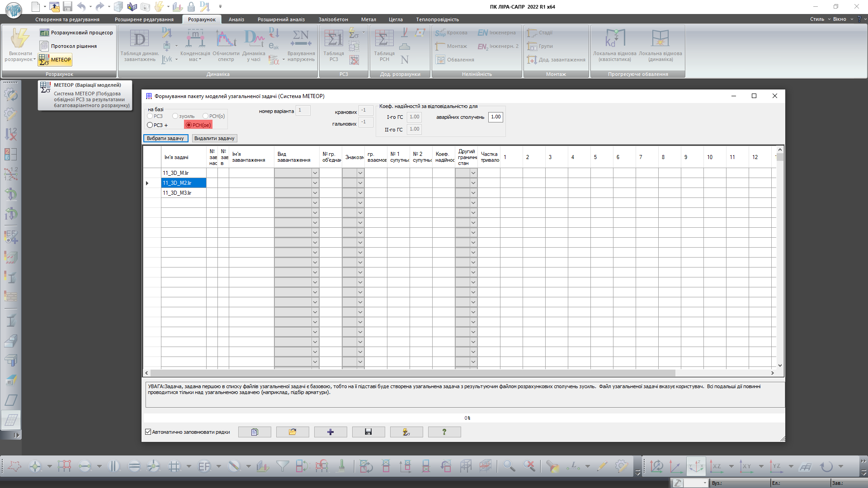Click the save icon button in dialog

click(368, 432)
